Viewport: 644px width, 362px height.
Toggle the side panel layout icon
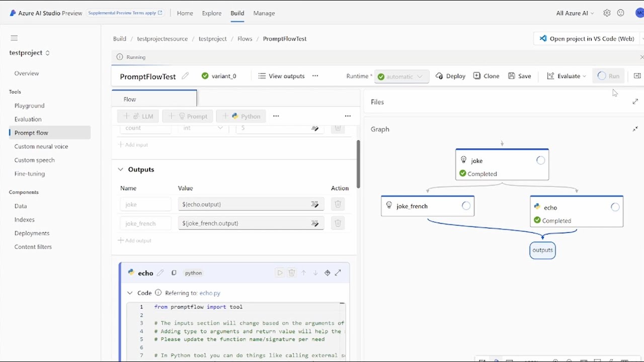click(637, 76)
